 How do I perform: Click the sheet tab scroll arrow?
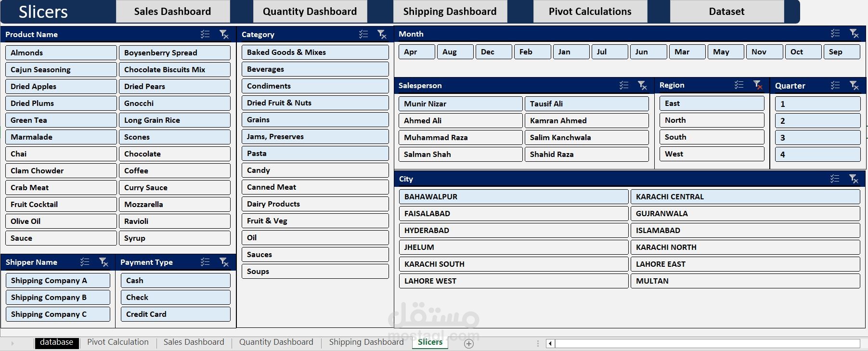coord(13,343)
